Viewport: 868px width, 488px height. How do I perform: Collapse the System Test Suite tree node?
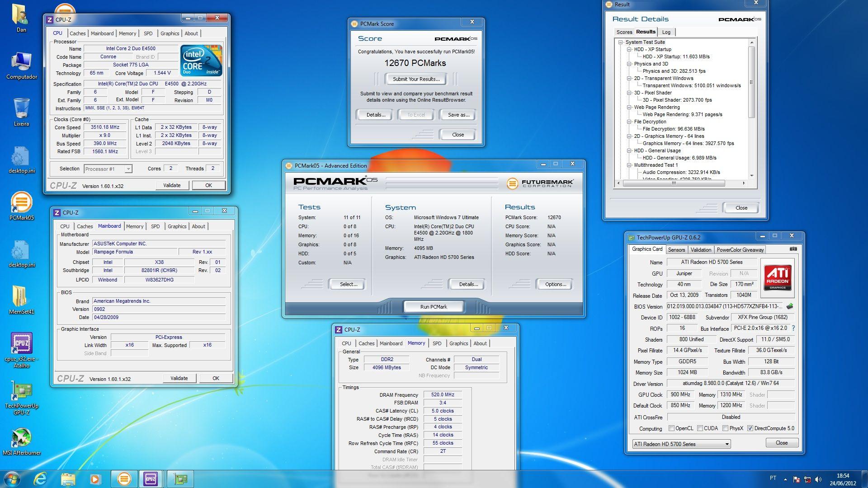point(621,42)
